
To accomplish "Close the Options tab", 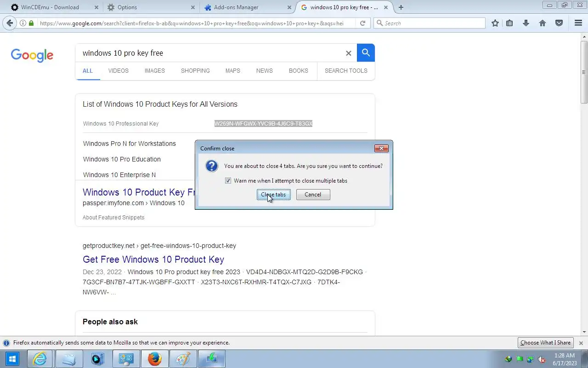I will tap(192, 7).
